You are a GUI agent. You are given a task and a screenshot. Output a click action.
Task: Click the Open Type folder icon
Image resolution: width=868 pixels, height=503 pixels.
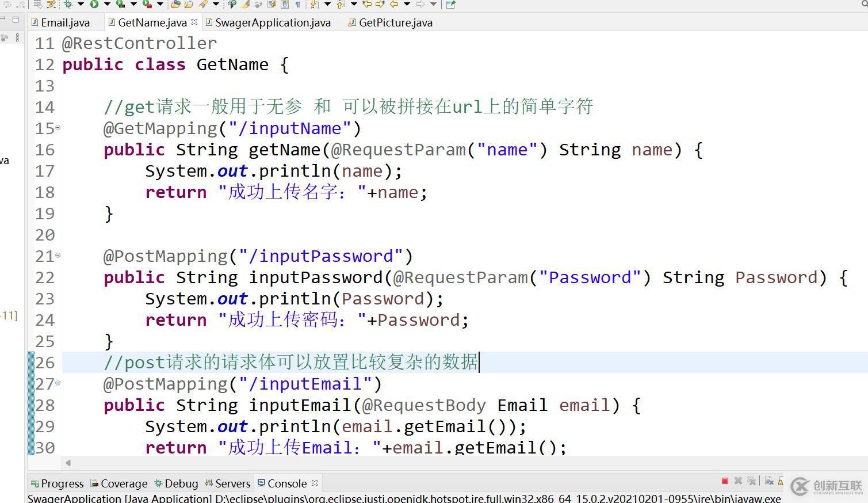(176, 4)
